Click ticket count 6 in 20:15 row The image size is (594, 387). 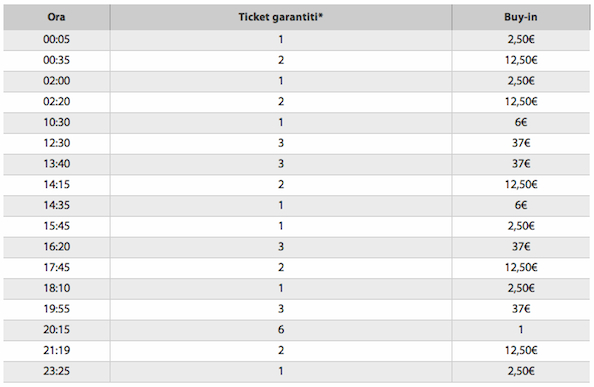tap(281, 330)
